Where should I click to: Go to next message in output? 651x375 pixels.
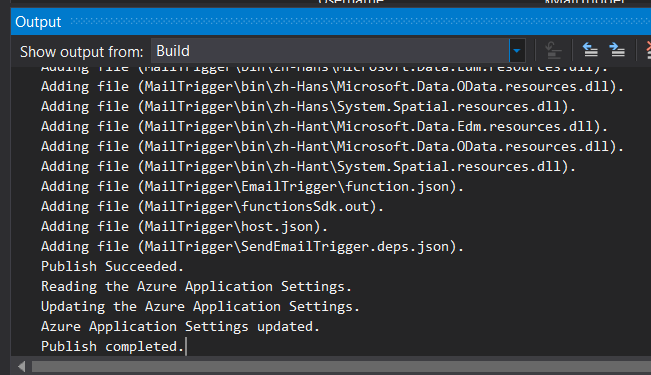point(617,51)
